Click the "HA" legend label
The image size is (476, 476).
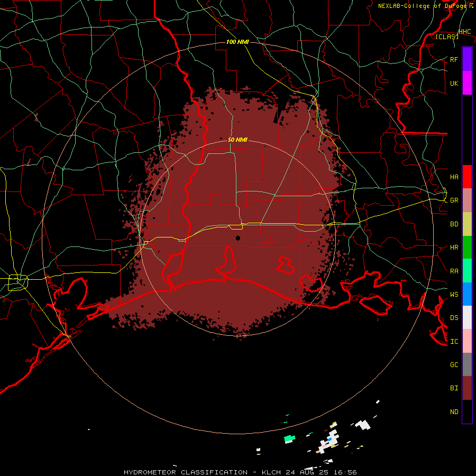pyautogui.click(x=454, y=177)
